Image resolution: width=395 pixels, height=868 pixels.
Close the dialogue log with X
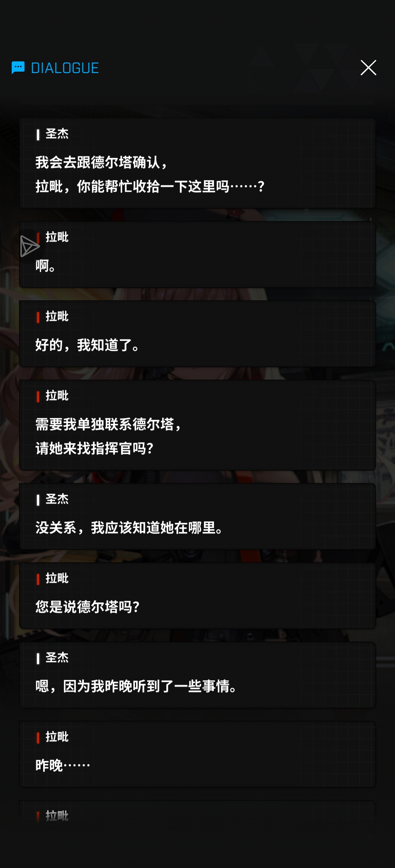368,68
